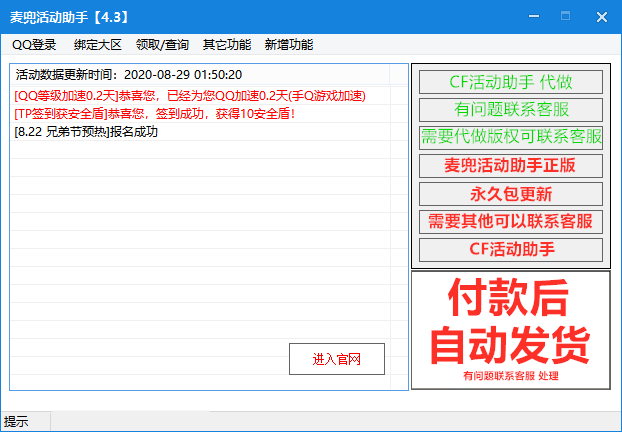Click the red CF活动助手 button
Image resolution: width=622 pixels, height=432 pixels.
click(510, 249)
